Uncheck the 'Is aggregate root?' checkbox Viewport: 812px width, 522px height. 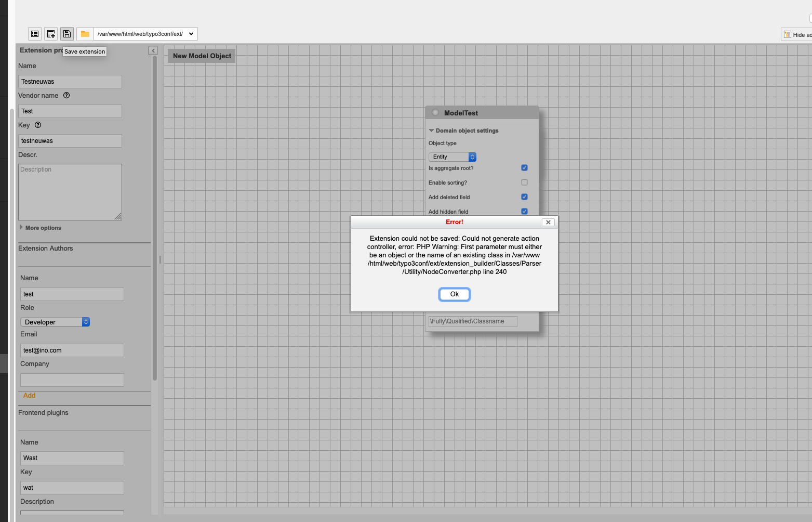(x=524, y=167)
